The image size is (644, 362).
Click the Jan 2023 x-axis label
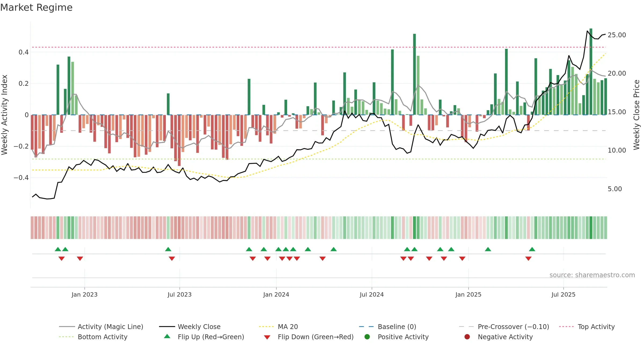(x=85, y=295)
